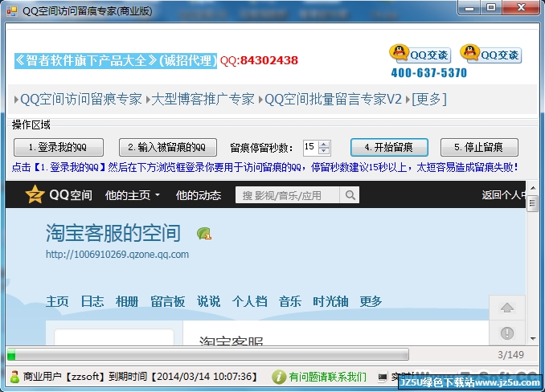
Task: Open 大型博客推广专家 link
Action: [203, 100]
